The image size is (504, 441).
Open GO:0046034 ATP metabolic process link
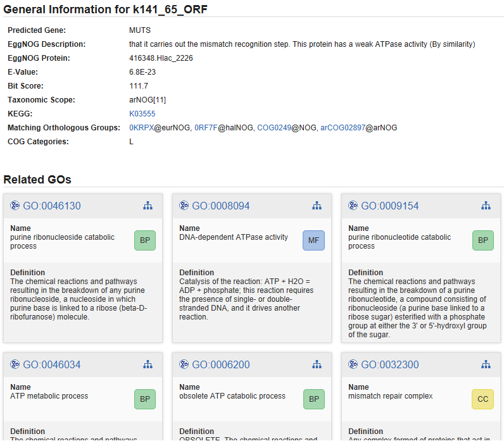(52, 364)
